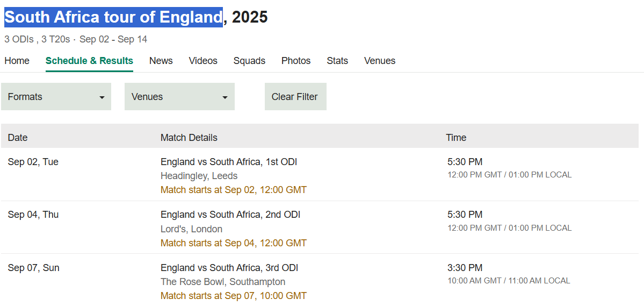Open England vs South Africa, 2nd ODI
This screenshot has height=306, width=644.
tap(230, 215)
